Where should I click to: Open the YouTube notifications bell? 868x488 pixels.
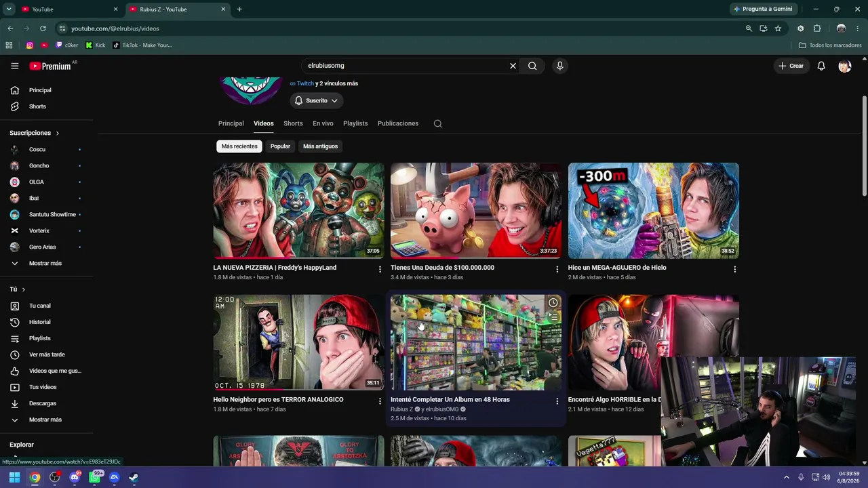pyautogui.click(x=821, y=66)
